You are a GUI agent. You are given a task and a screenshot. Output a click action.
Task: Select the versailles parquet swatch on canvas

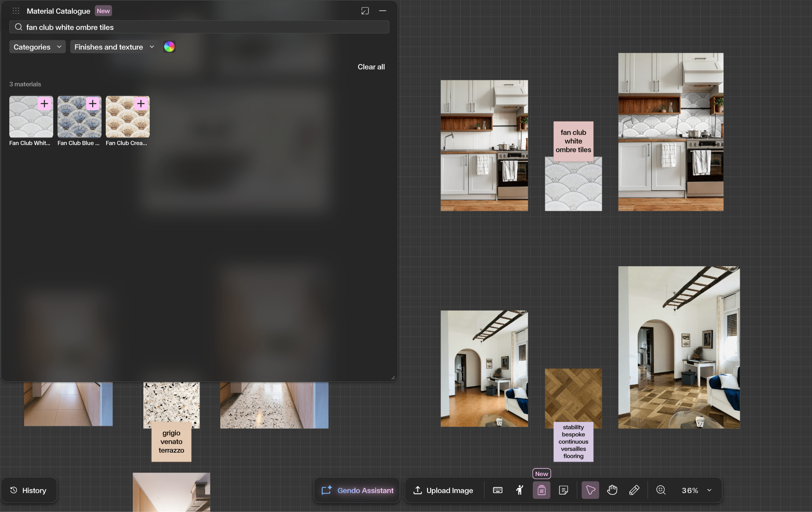point(573,396)
